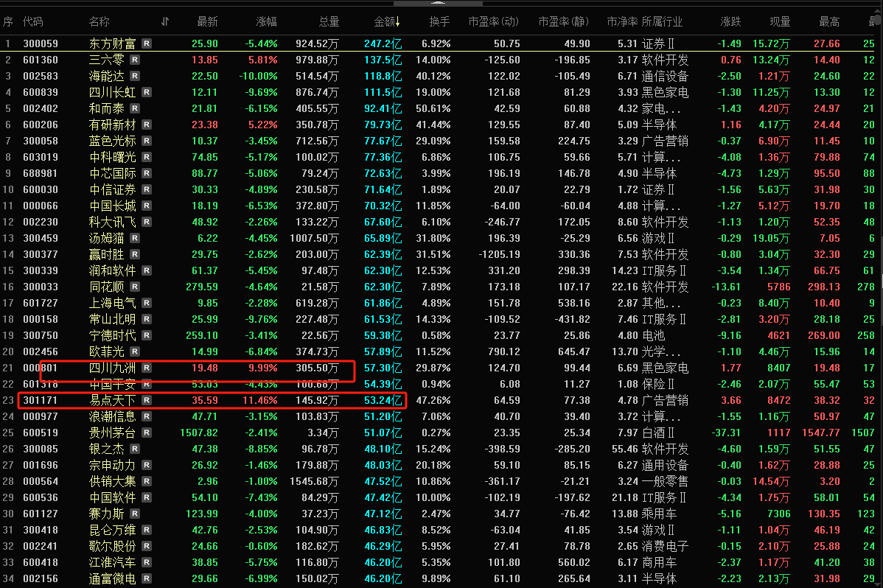
Task: Select stock code 600519 row
Action: 40,433
